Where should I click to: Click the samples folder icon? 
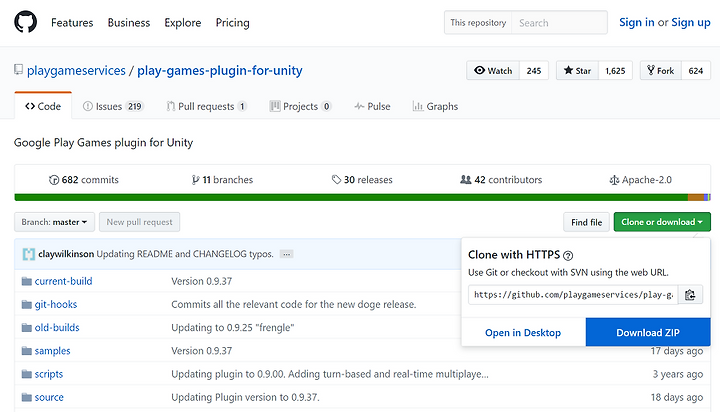[x=27, y=351]
